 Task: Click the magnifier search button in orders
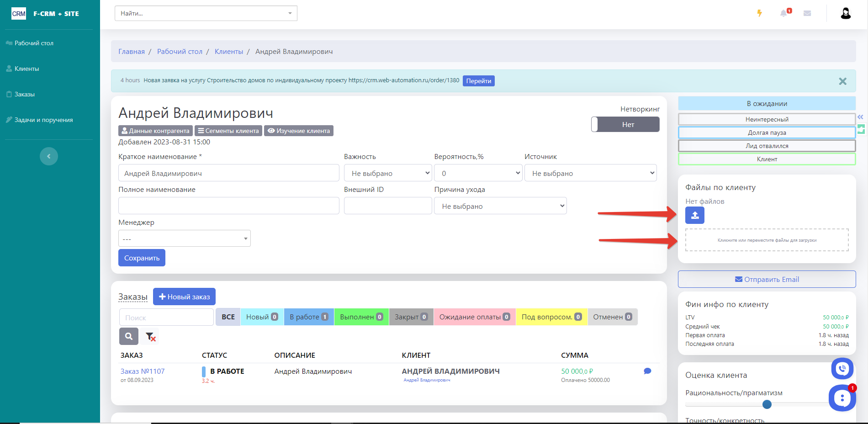pos(129,336)
